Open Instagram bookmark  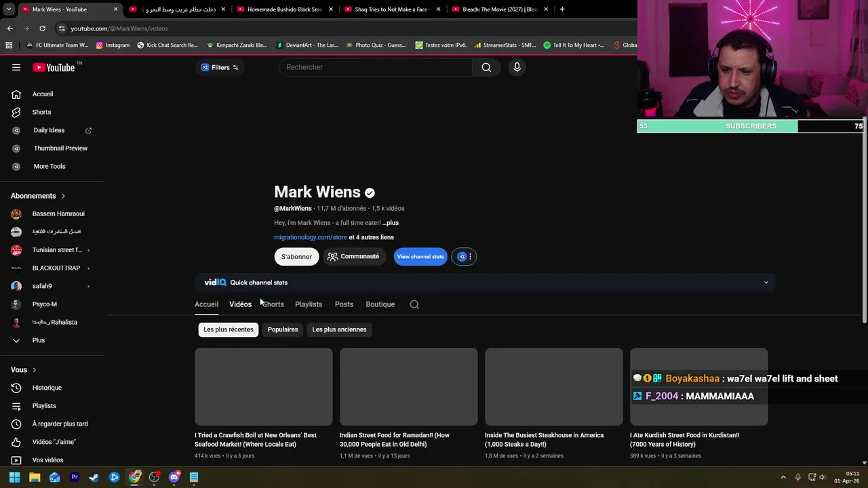pyautogui.click(x=113, y=45)
